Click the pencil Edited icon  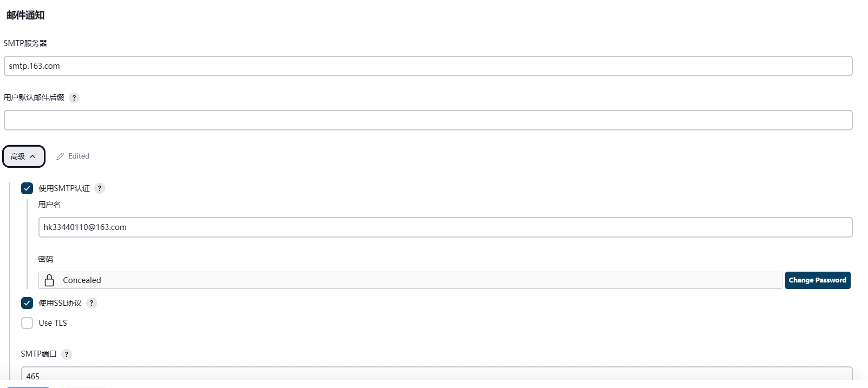60,156
